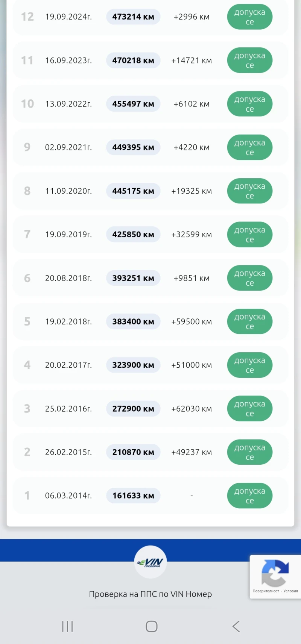This screenshot has height=644, width=301.
Task: Tap 'допуска се' for 19.02.2018 inspection
Action: point(249,321)
